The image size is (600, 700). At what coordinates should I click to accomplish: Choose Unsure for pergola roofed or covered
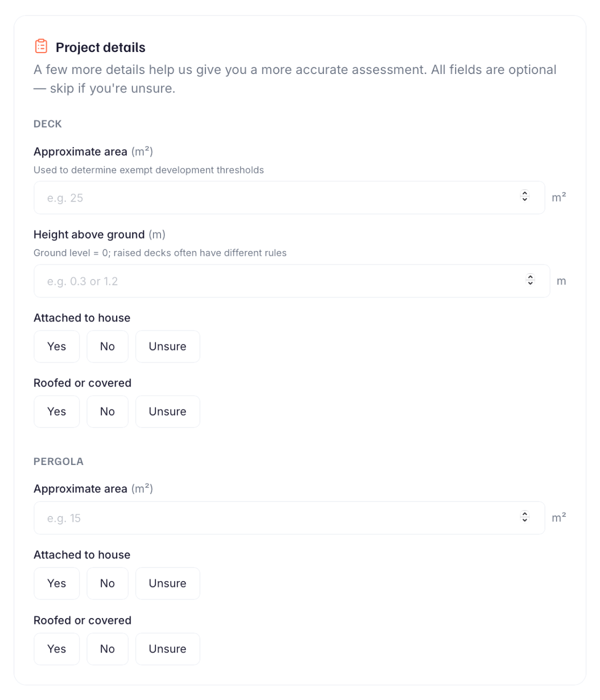click(x=167, y=648)
